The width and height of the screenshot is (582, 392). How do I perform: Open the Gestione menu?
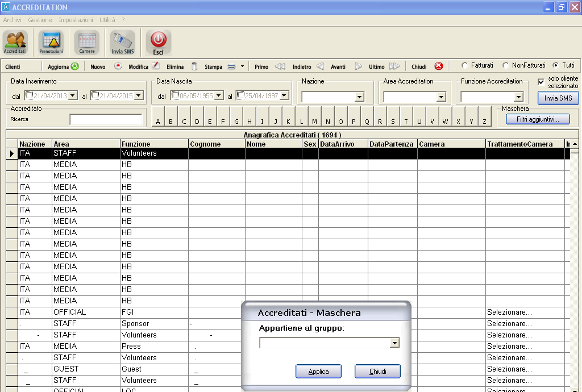(40, 20)
